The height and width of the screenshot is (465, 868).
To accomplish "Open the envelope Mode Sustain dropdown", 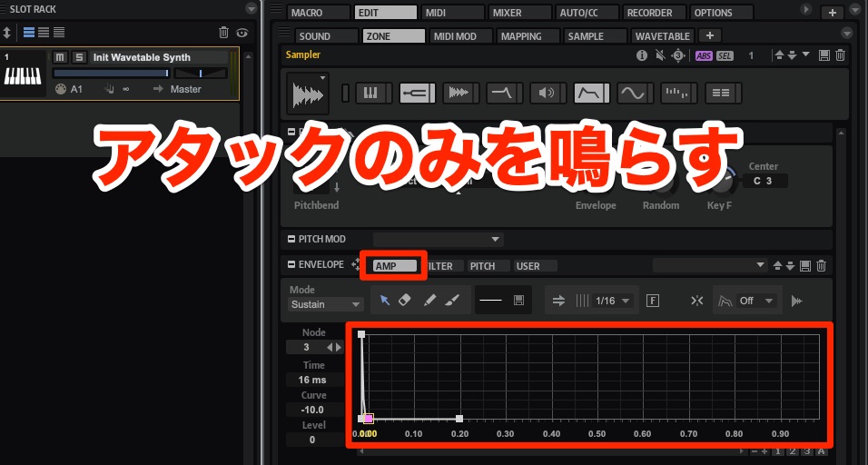I will pos(325,304).
